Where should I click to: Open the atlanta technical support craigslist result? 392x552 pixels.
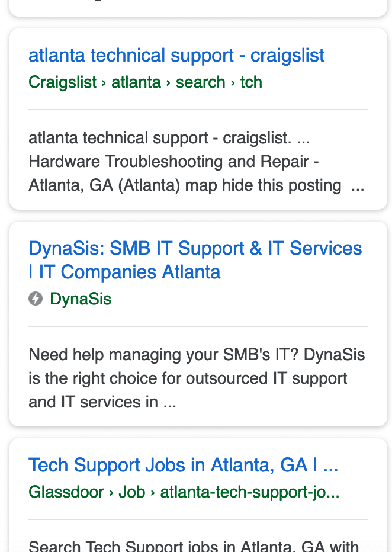[176, 56]
